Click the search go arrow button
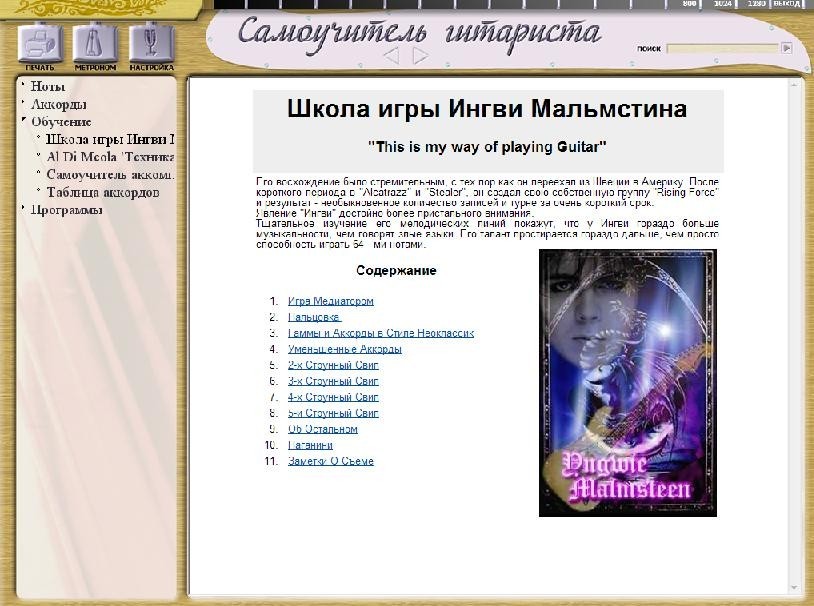This screenshot has height=606, width=814. point(787,48)
